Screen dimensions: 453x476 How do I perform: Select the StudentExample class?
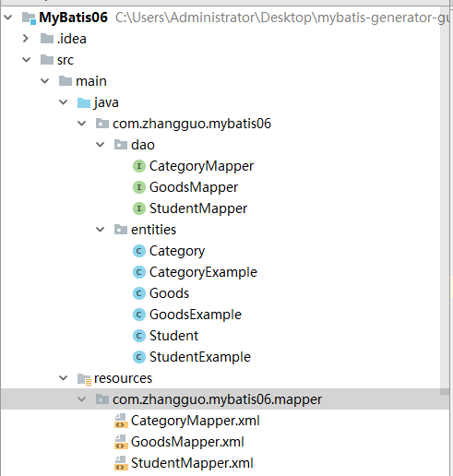(200, 357)
